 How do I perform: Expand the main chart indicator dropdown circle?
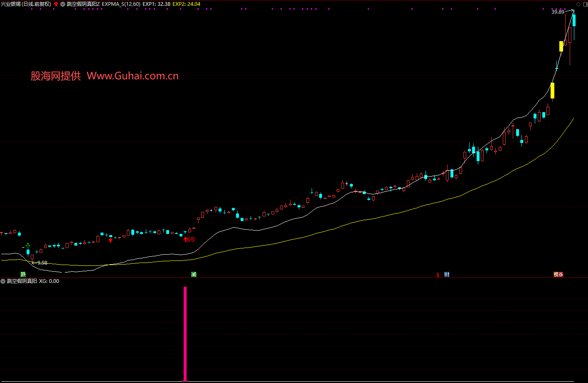coord(63,4)
